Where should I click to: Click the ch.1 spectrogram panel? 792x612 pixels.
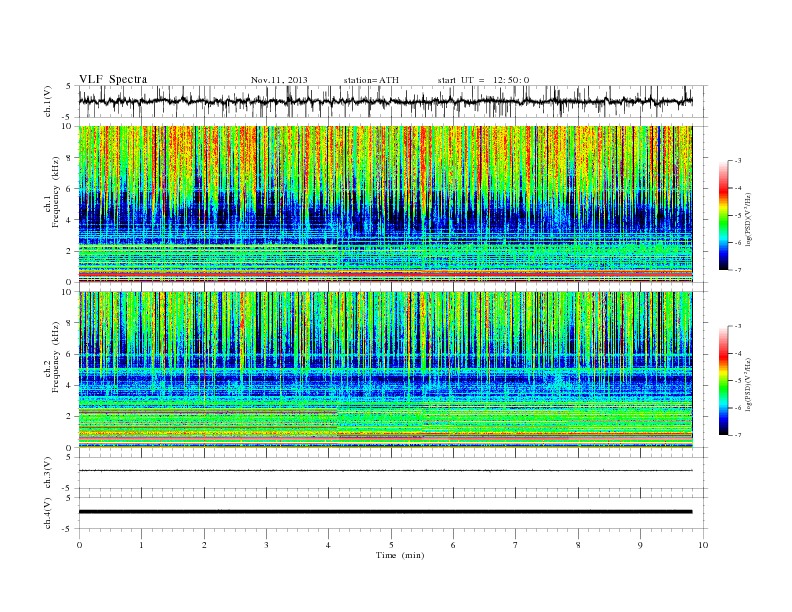[x=385, y=204]
